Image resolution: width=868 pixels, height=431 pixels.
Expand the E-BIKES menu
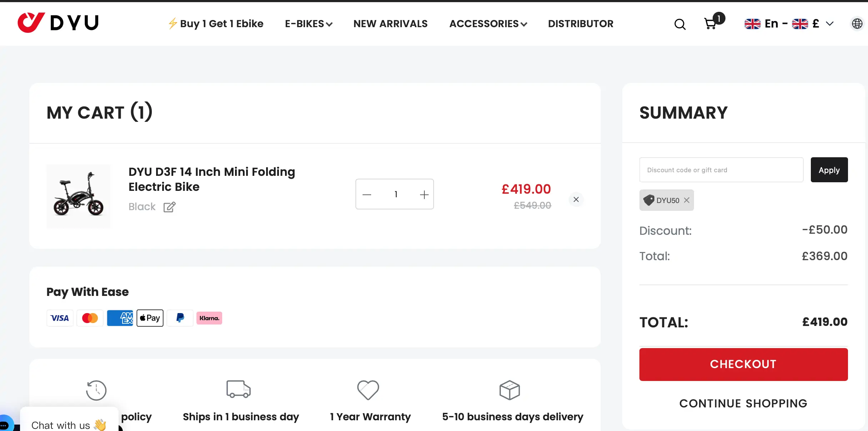pos(308,24)
